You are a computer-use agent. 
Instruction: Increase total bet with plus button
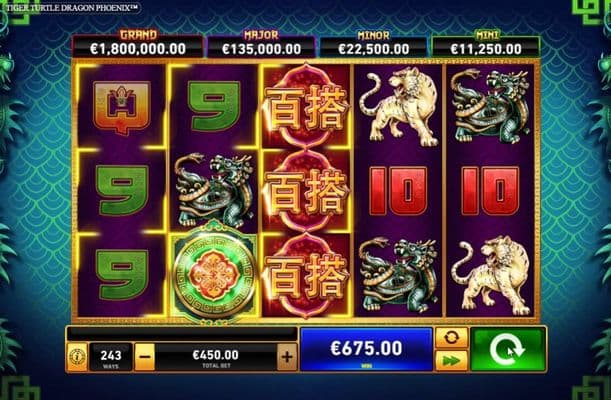point(287,356)
